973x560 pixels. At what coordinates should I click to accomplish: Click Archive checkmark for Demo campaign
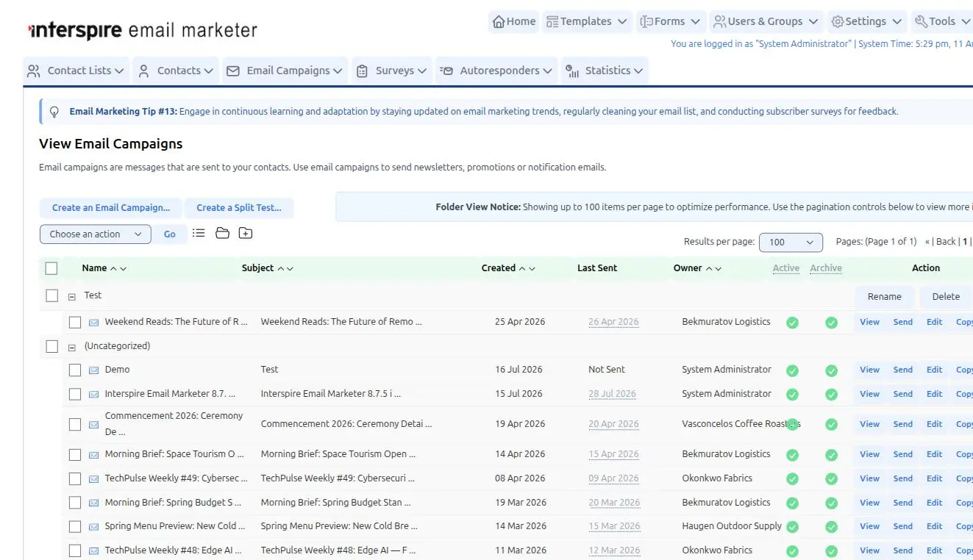(831, 370)
